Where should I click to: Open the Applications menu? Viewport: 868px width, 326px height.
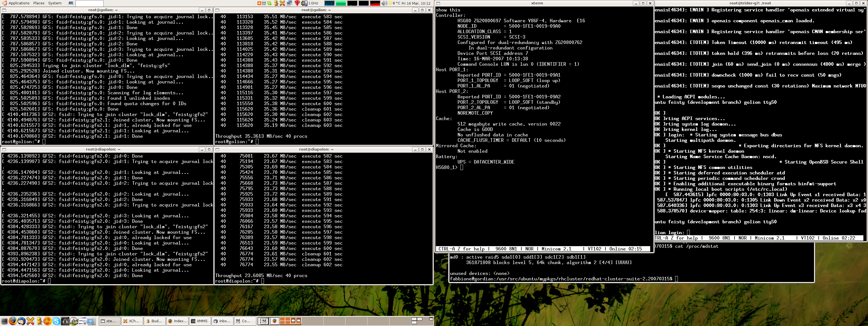(15, 3)
